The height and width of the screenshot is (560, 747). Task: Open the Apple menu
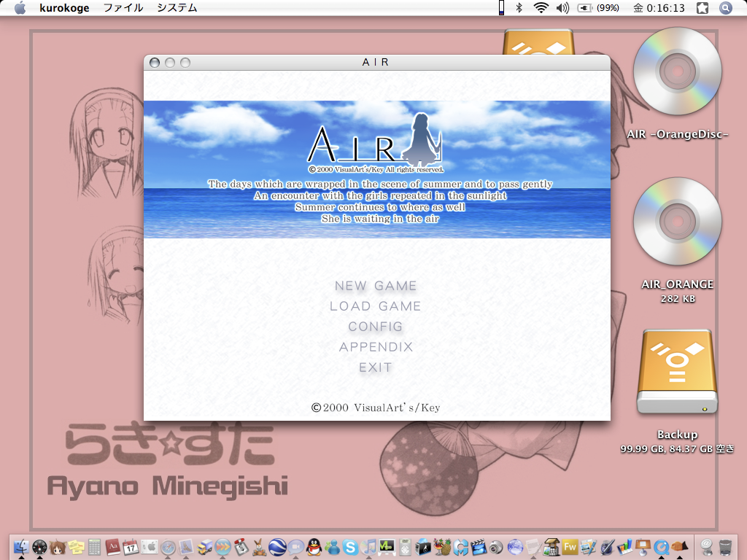(20, 8)
